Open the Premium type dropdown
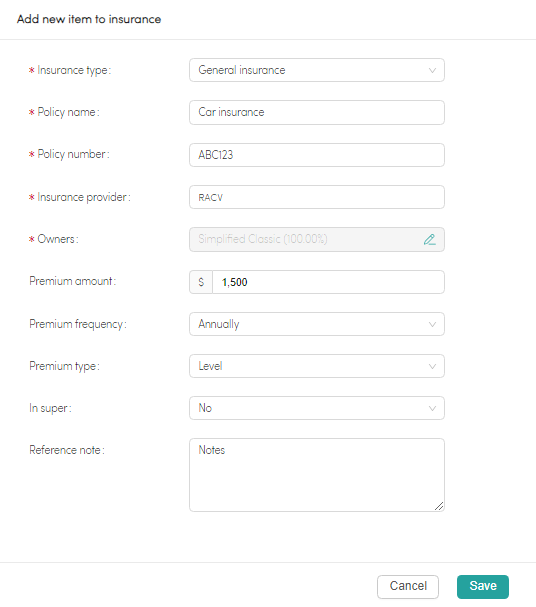 (317, 366)
